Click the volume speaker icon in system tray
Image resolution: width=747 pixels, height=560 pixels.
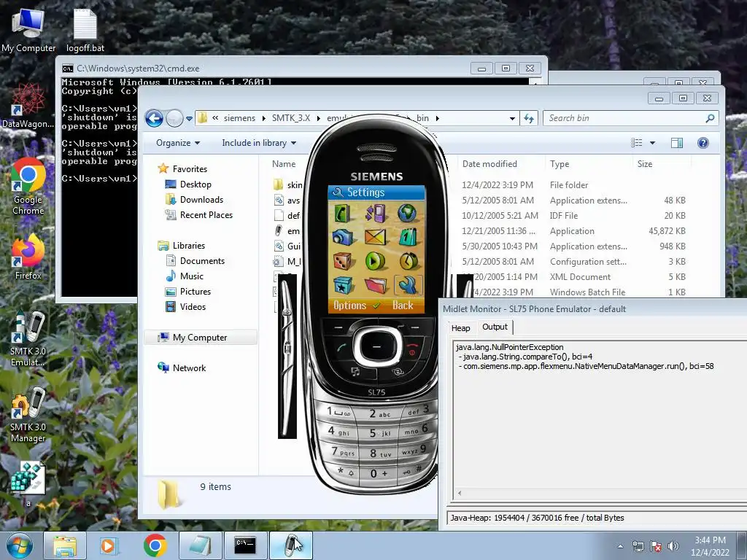tap(673, 546)
